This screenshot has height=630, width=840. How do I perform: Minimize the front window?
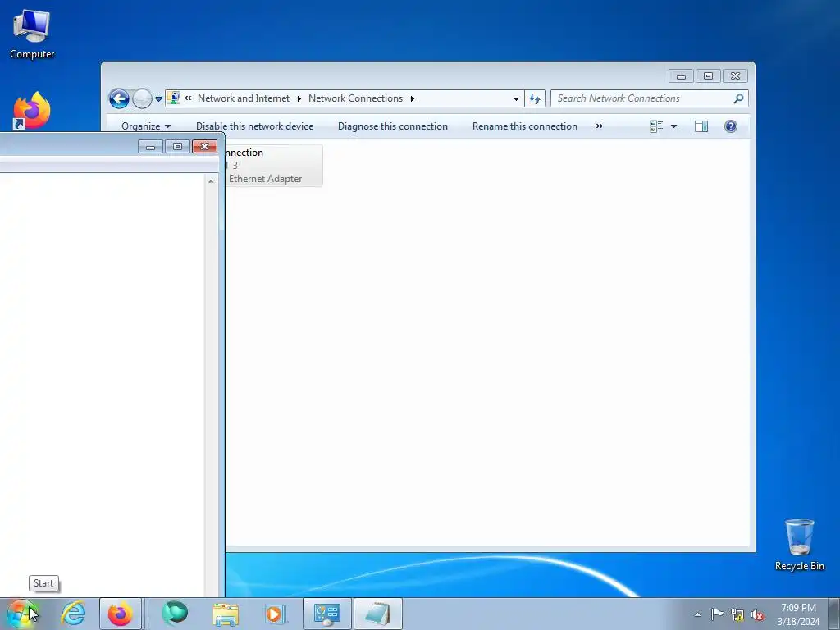[151, 147]
